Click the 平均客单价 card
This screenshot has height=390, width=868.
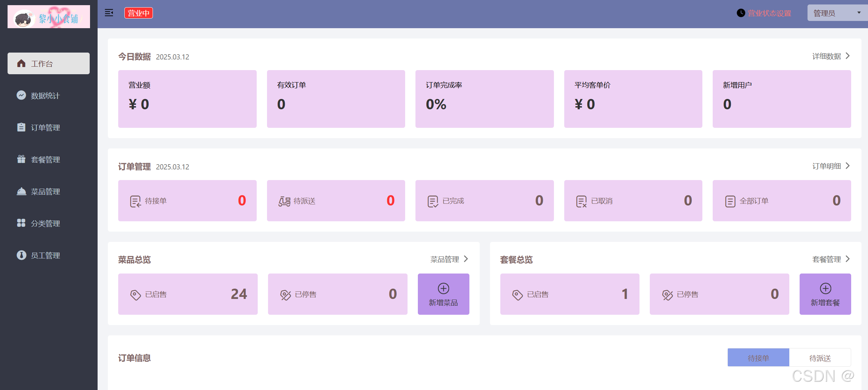[633, 99]
